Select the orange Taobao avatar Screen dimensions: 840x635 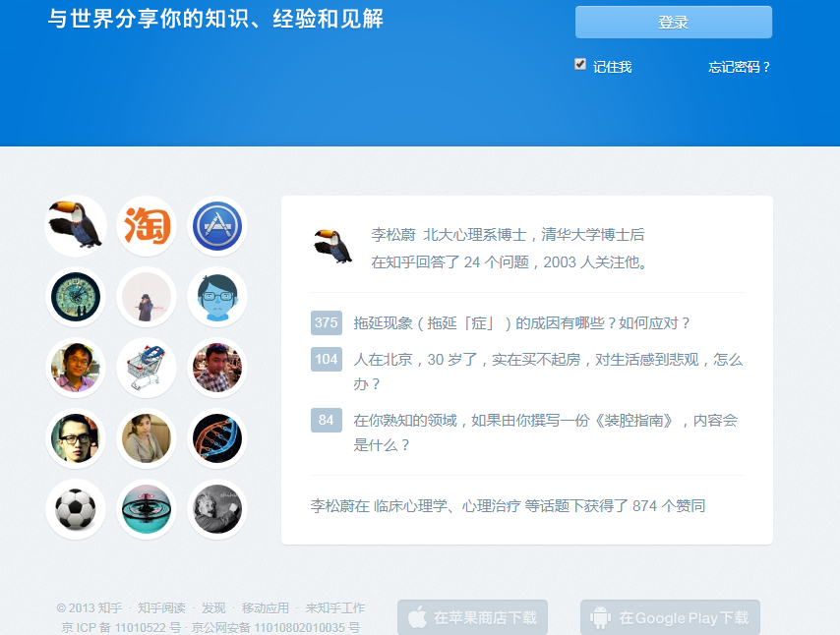pos(147,225)
